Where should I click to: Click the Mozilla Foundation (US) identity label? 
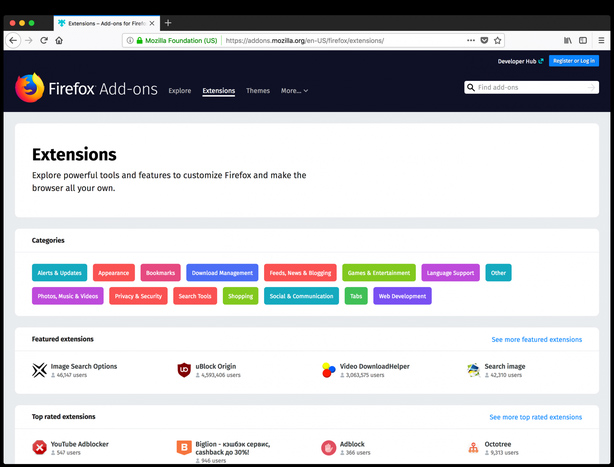pos(181,40)
